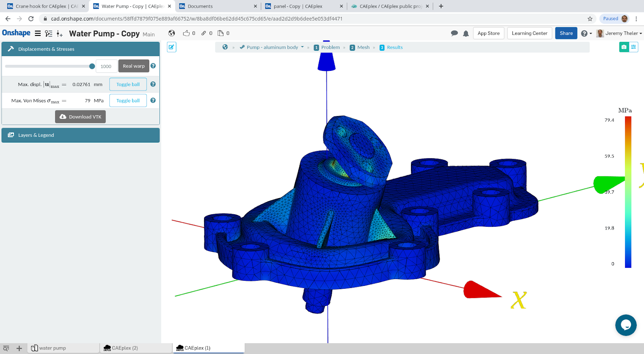Click the warp factor 1000 input field
644x354 pixels.
click(106, 66)
